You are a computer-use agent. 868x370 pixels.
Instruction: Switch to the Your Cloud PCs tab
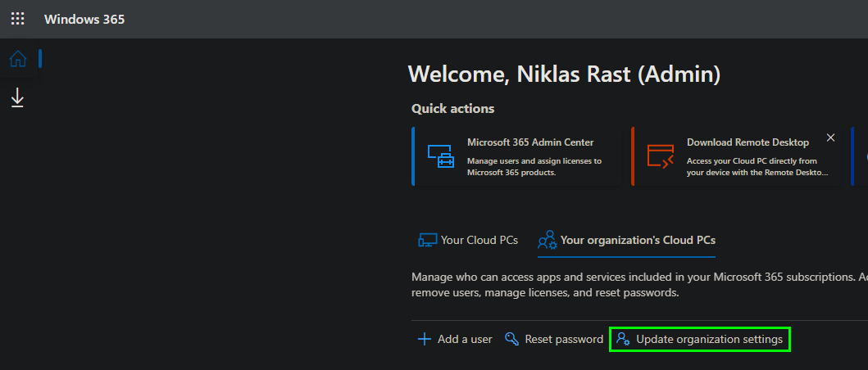click(479, 240)
